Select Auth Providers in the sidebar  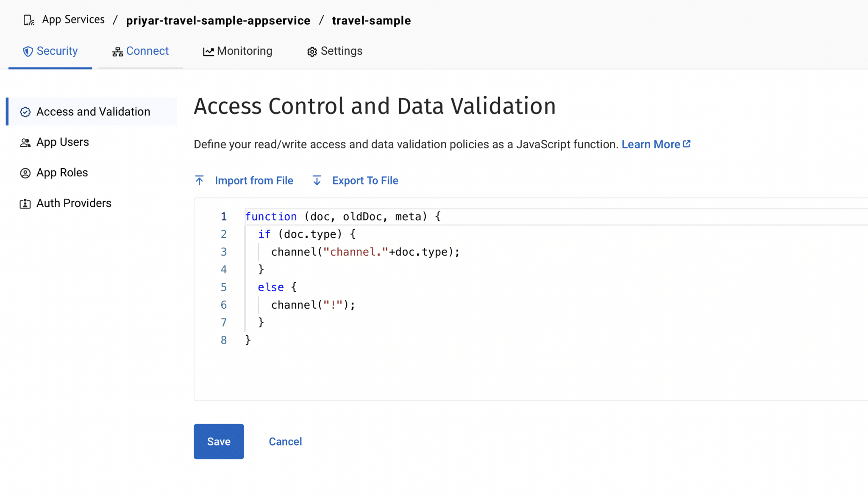pos(74,203)
